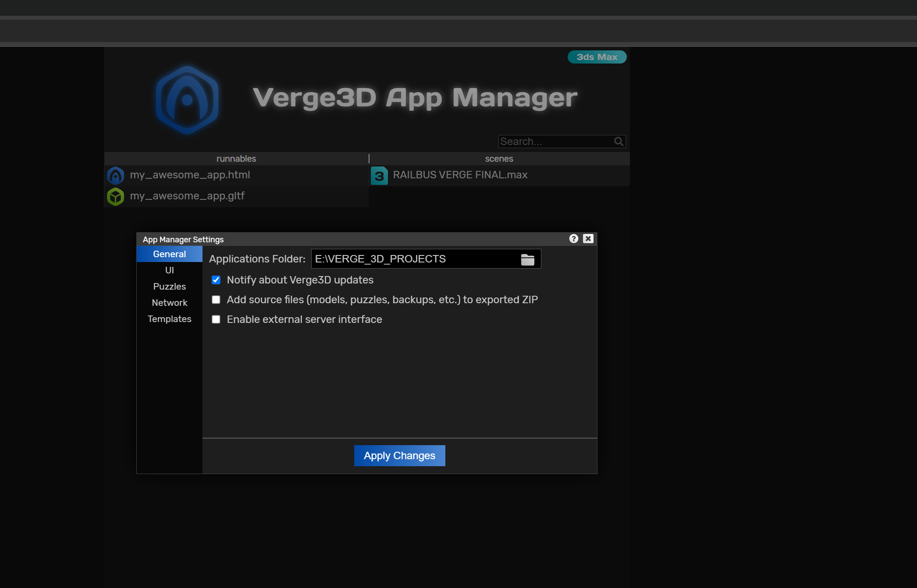This screenshot has width=917, height=588.
Task: Open settings help question mark icon
Action: click(x=574, y=239)
